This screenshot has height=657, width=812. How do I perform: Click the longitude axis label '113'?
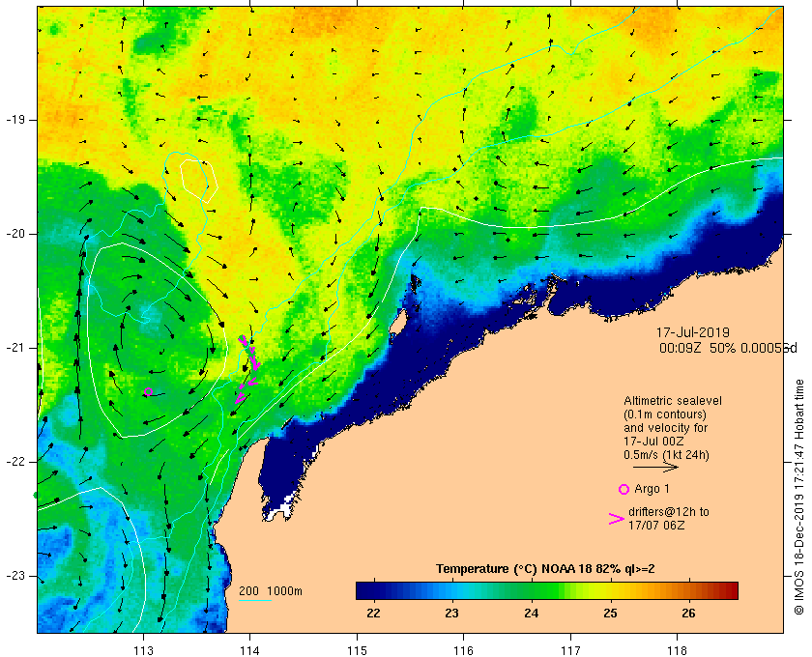coord(143,650)
